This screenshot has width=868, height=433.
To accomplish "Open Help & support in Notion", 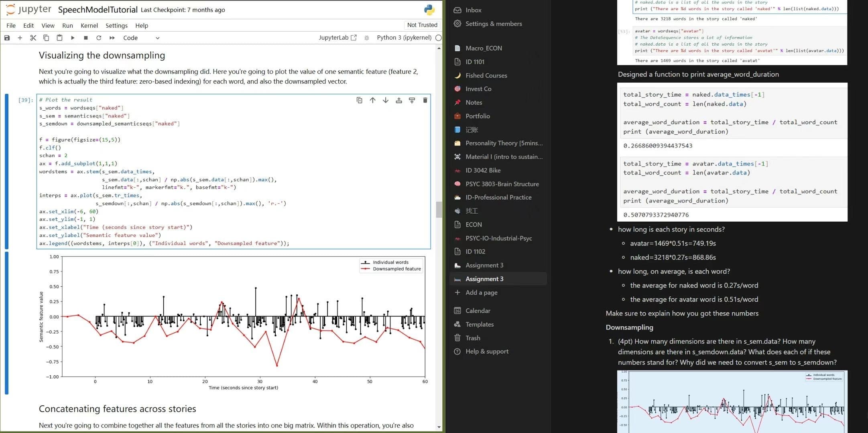I will click(x=487, y=351).
